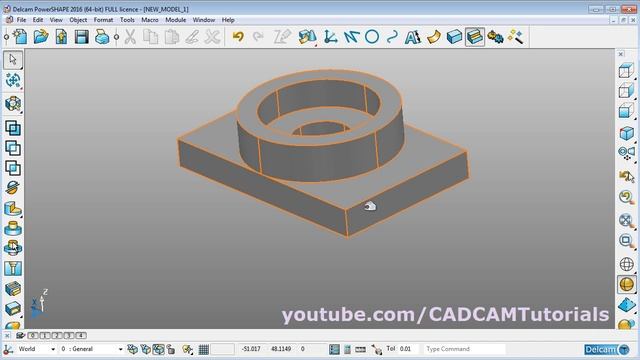Viewport: 640px width, 360px height.
Task: Click the assembly gears icon
Action: click(496, 37)
